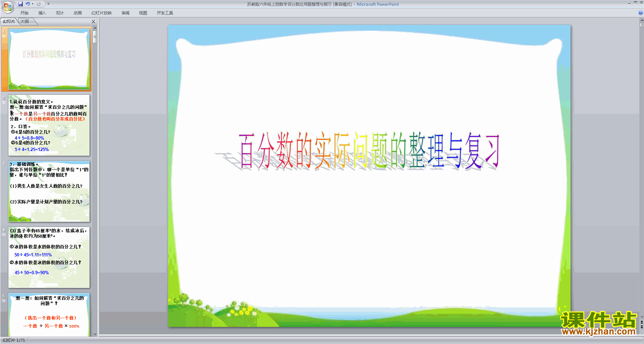Click the main editor vertical scroll thumb
This screenshot has width=644, height=344.
[642, 25]
